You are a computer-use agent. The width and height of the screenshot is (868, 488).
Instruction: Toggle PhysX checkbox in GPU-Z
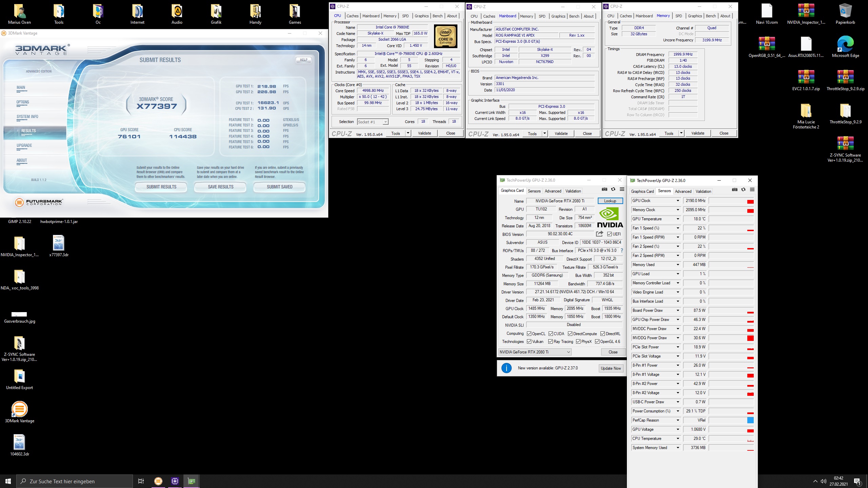578,342
